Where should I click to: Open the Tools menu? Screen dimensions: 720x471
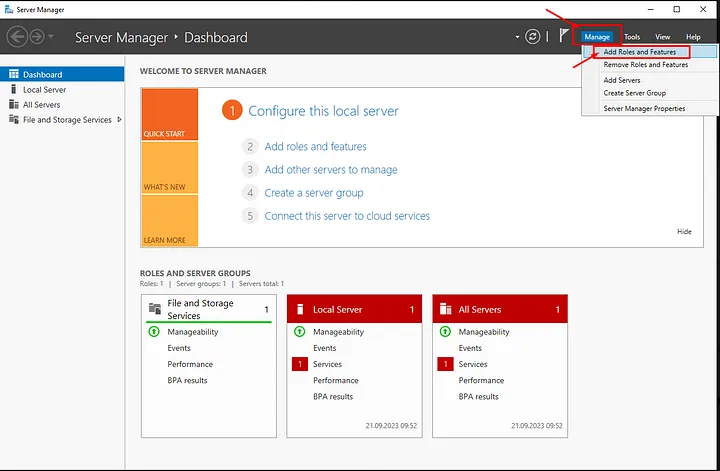click(632, 37)
